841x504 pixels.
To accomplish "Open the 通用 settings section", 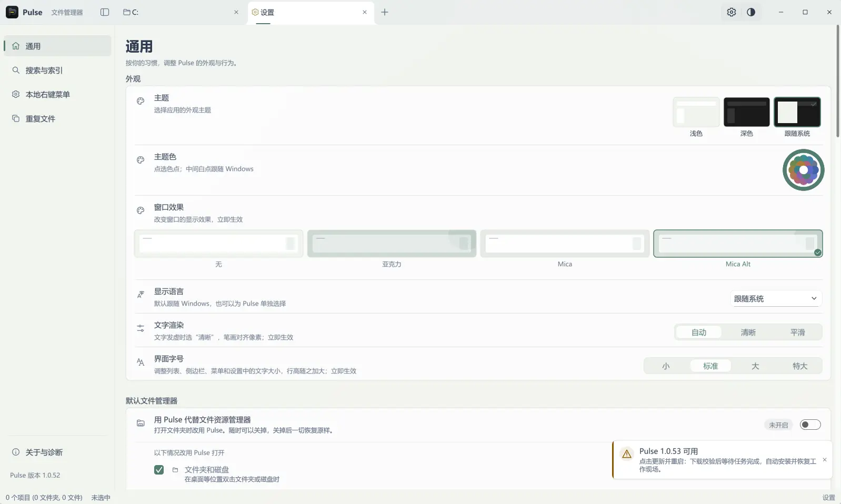I will [58, 46].
